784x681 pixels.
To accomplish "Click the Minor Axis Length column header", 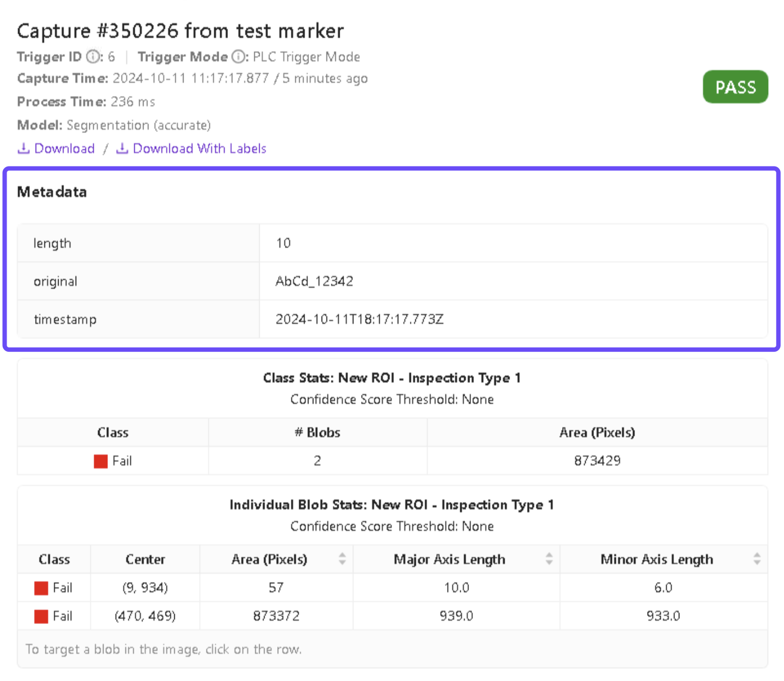I will coord(656,559).
